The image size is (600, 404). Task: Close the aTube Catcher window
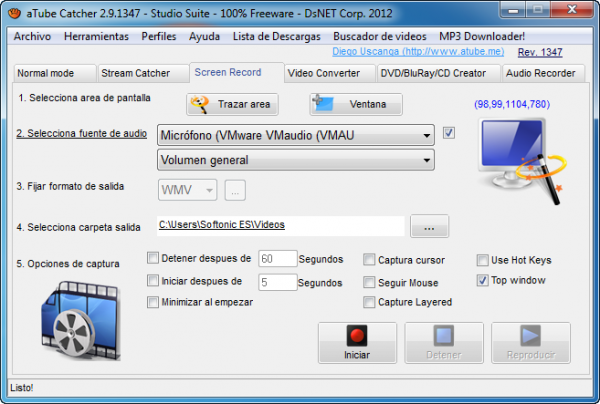pos(572,10)
